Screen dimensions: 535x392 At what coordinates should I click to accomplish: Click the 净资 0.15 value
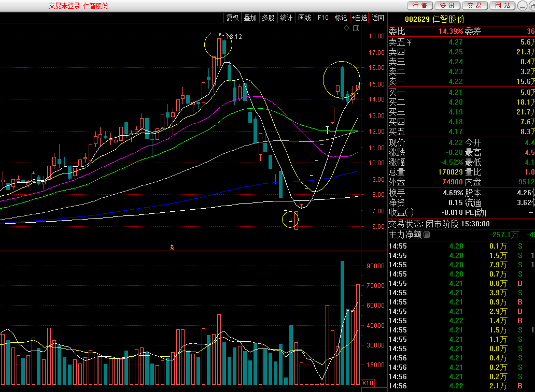456,203
